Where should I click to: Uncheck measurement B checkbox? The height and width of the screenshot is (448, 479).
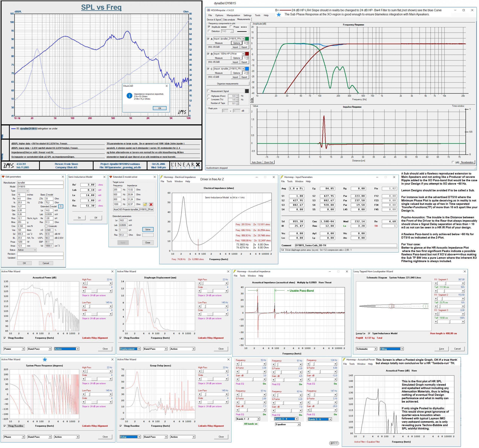pos(208,54)
